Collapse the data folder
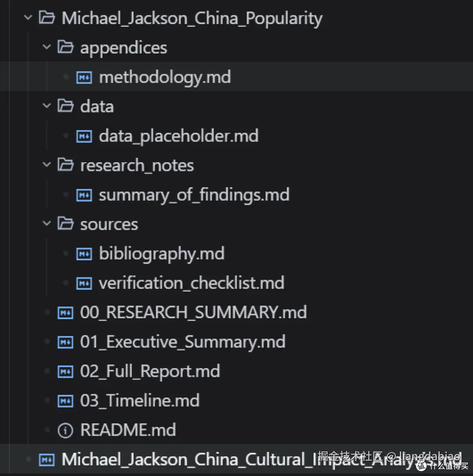 click(x=46, y=106)
